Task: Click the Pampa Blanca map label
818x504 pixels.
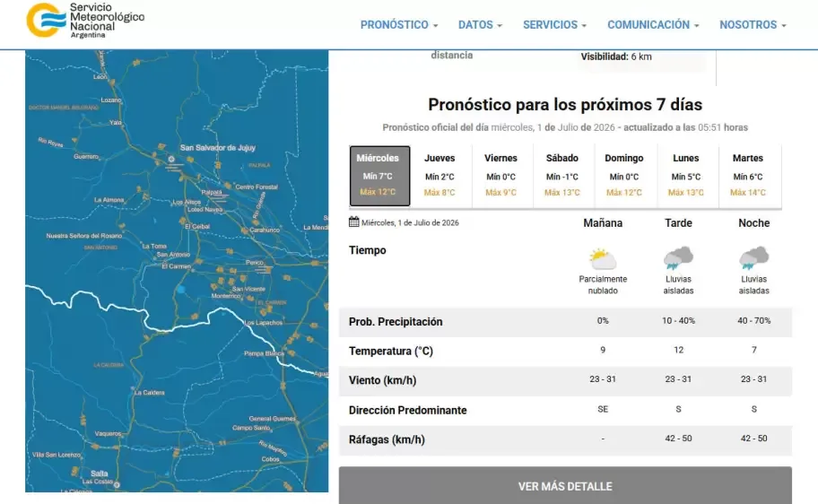Action: click(264, 353)
